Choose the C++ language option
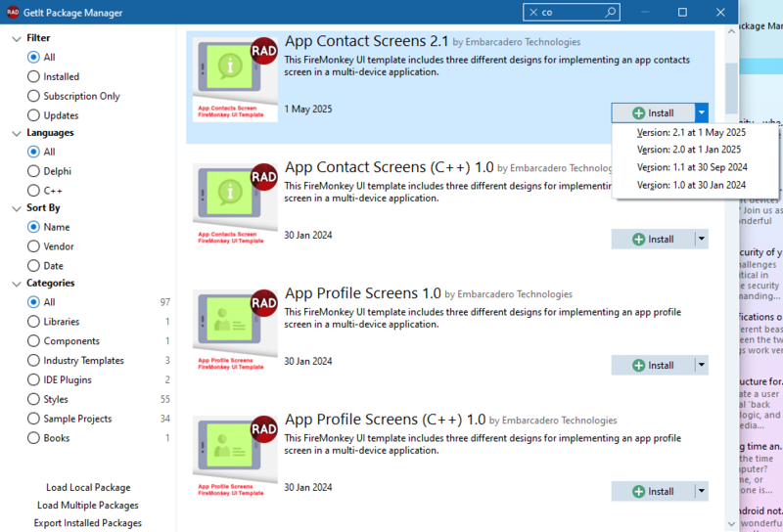The image size is (783, 532). click(x=33, y=191)
